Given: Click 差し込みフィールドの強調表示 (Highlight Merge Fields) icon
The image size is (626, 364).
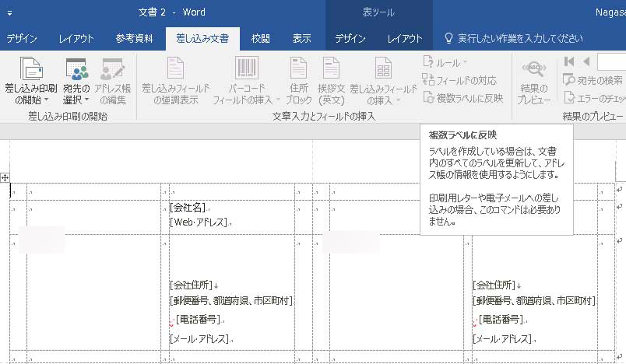Looking at the screenshot, I should (175, 70).
